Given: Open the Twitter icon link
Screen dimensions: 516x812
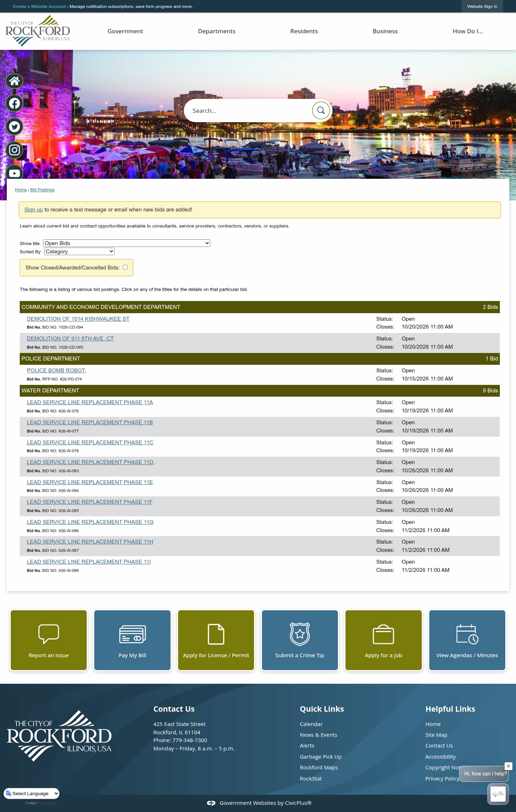Looking at the screenshot, I should coord(14,126).
